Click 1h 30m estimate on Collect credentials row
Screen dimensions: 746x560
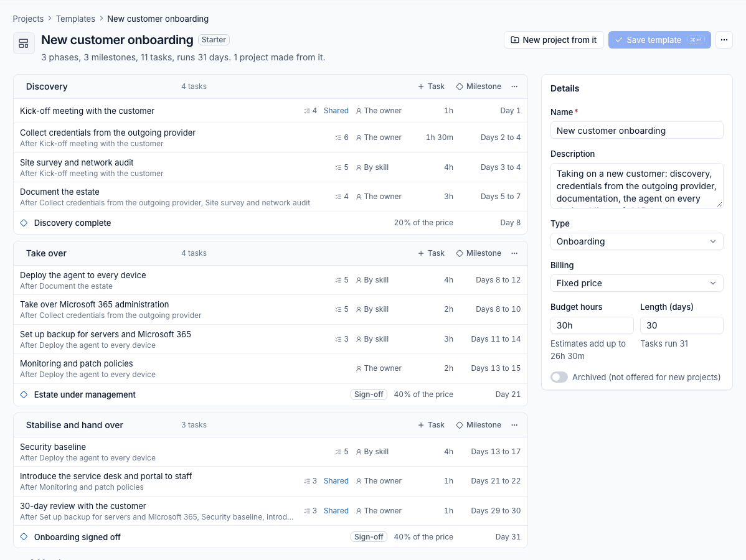[x=439, y=138]
